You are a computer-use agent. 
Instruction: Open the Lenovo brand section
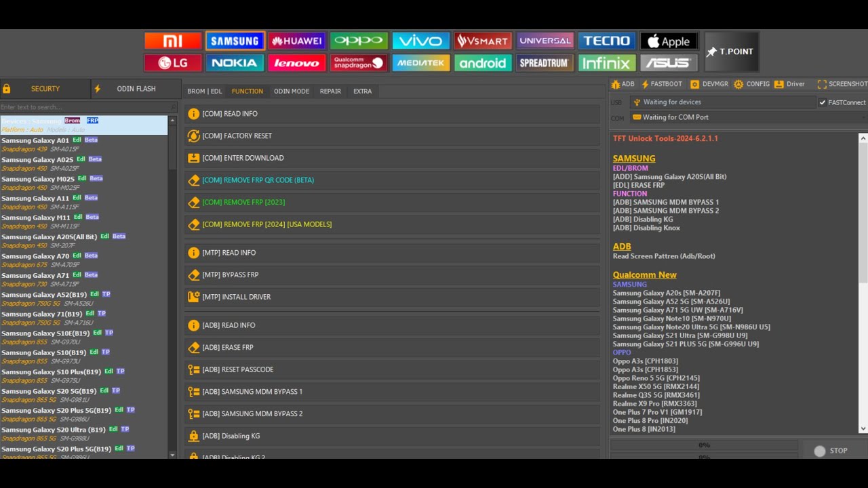[296, 63]
